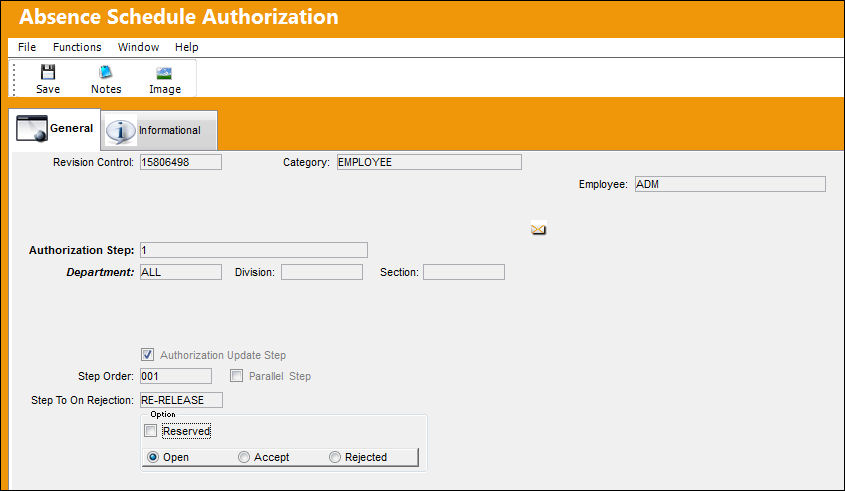
Task: Click the Authorization Step label
Action: point(81,250)
